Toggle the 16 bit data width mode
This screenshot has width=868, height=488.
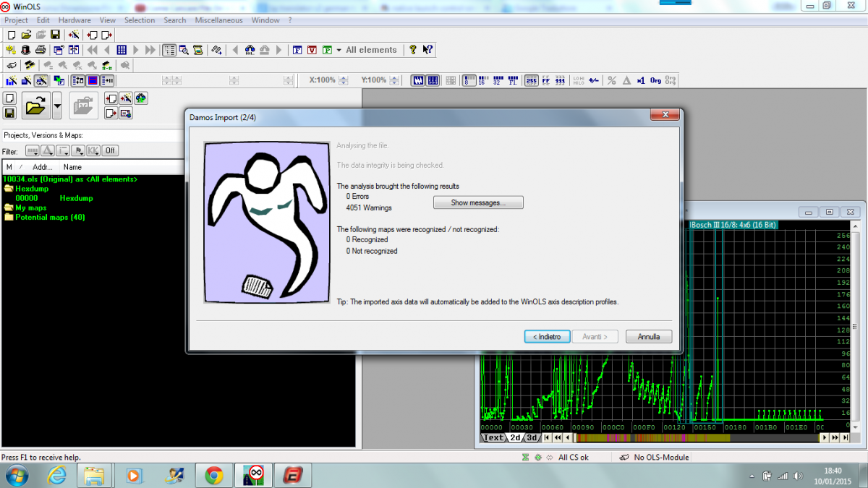pyautogui.click(x=481, y=80)
